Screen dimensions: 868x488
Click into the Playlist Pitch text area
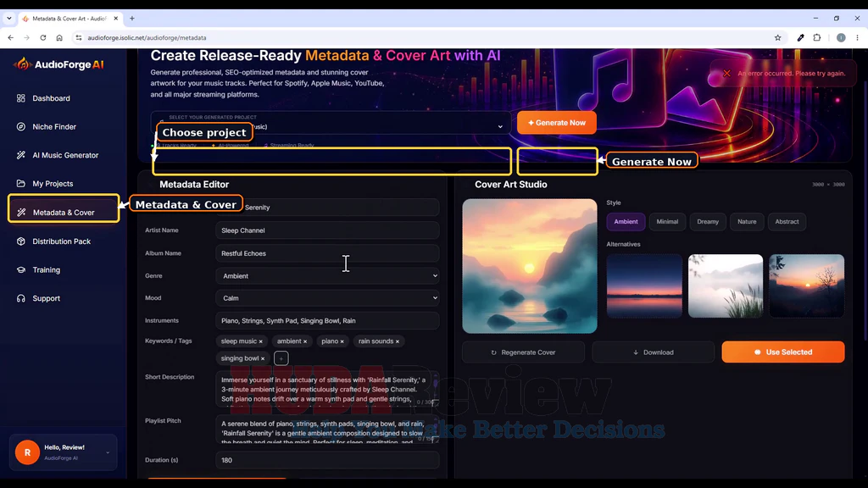pos(327,430)
